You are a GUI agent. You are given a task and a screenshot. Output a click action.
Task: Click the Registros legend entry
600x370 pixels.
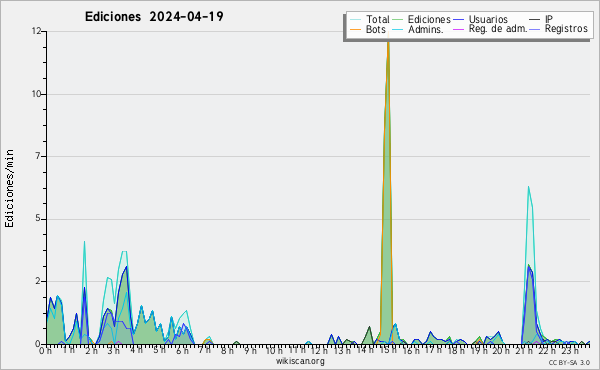pyautogui.click(x=559, y=29)
